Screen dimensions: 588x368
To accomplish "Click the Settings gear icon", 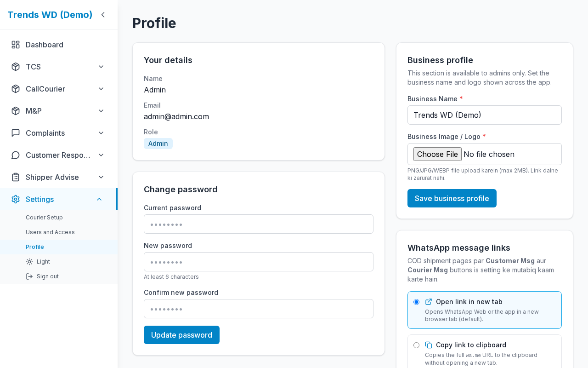I will [x=16, y=199].
